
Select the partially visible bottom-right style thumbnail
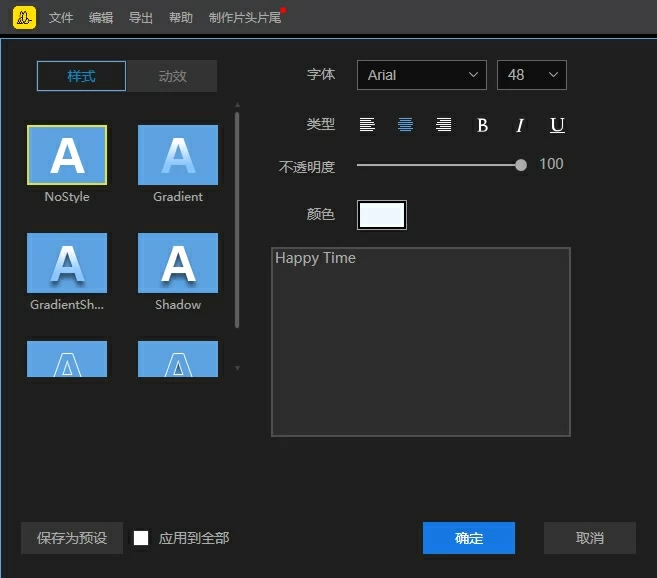[x=178, y=359]
